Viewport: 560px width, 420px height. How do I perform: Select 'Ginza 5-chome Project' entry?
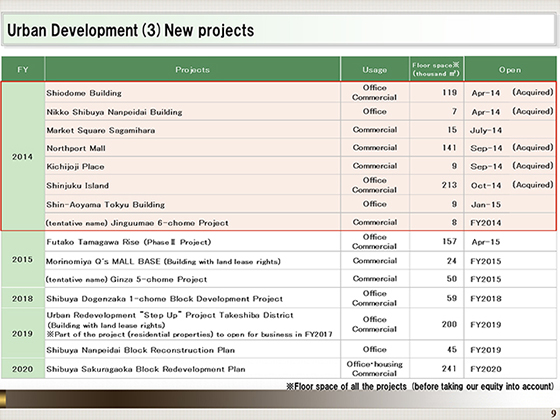point(126,279)
